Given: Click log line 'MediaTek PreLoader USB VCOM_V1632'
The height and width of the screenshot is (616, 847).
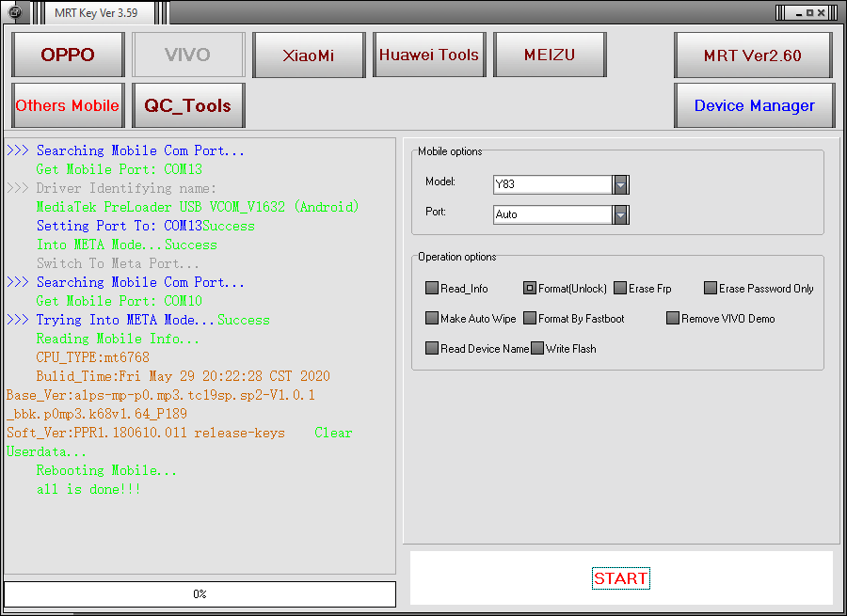Looking at the screenshot, I should click(x=198, y=207).
